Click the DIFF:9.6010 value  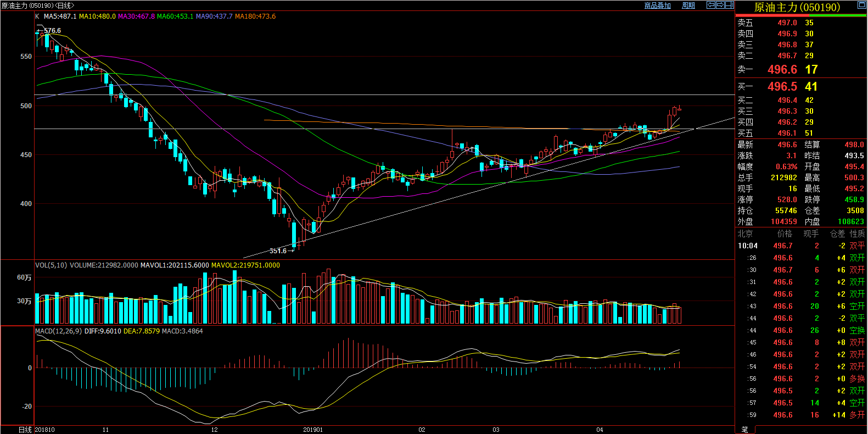[103, 331]
